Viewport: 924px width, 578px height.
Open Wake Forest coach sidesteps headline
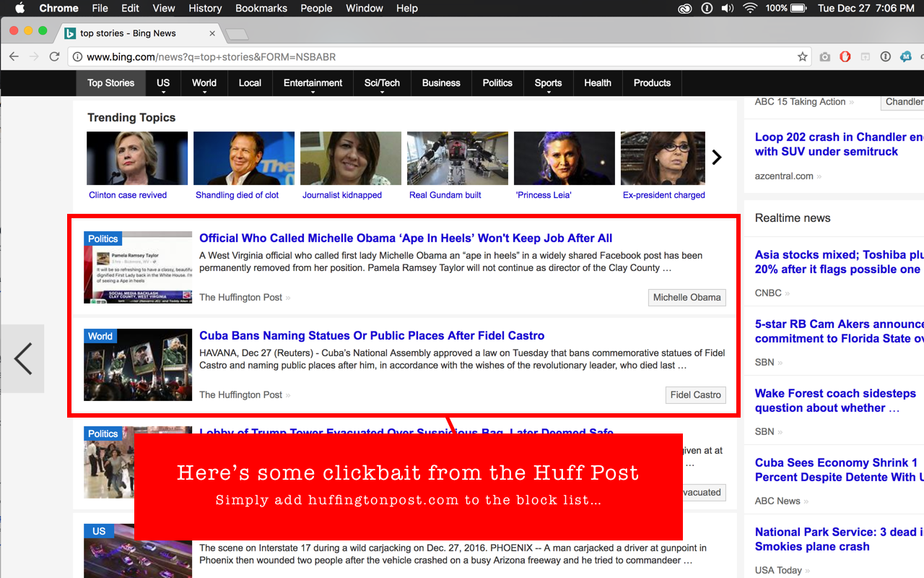click(x=835, y=400)
